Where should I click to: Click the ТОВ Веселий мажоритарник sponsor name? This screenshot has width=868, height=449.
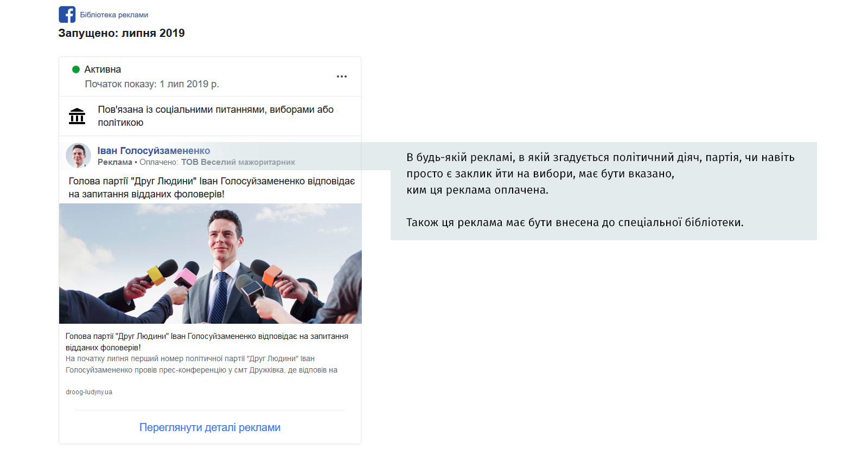click(x=238, y=162)
